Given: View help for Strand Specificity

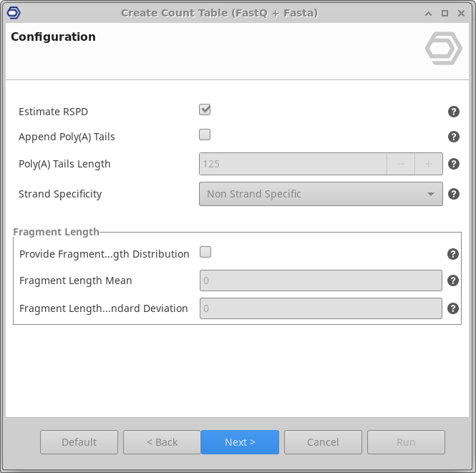Looking at the screenshot, I should click(453, 194).
